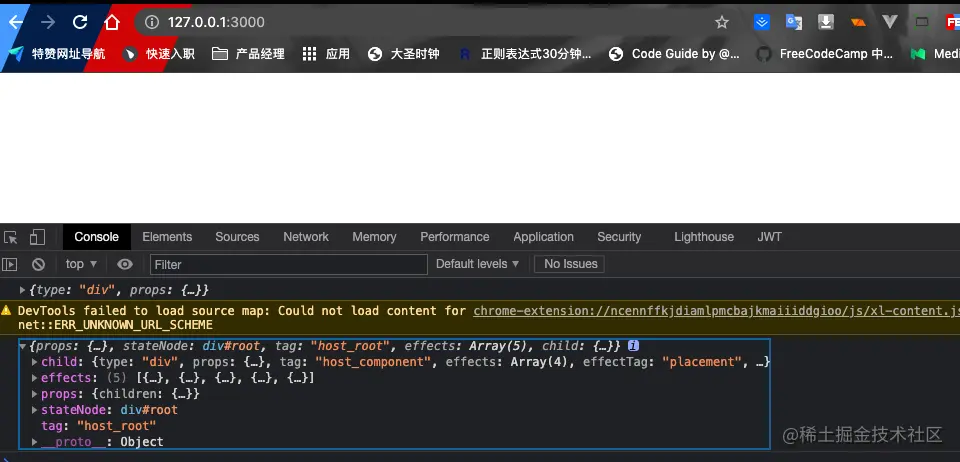The width and height of the screenshot is (960, 462).
Task: Switch to the Sources tab
Action: [x=237, y=237]
